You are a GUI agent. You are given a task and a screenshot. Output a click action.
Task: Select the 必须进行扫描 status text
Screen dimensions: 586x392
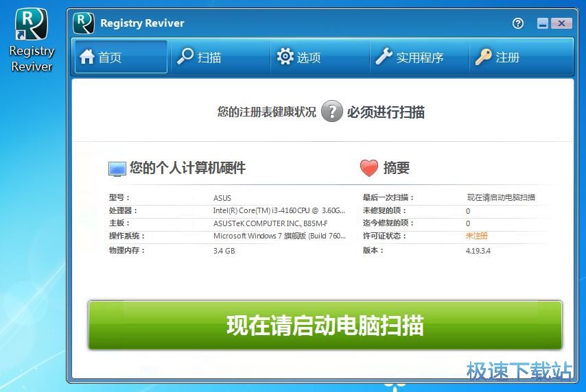pos(386,112)
